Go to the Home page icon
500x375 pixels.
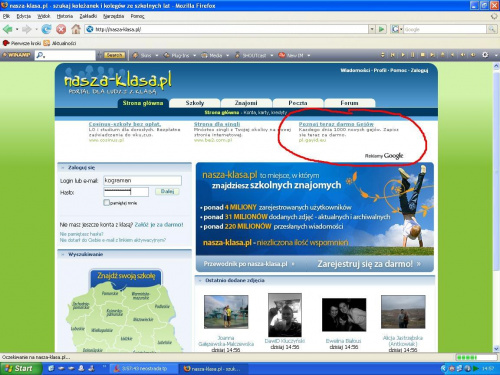76,29
